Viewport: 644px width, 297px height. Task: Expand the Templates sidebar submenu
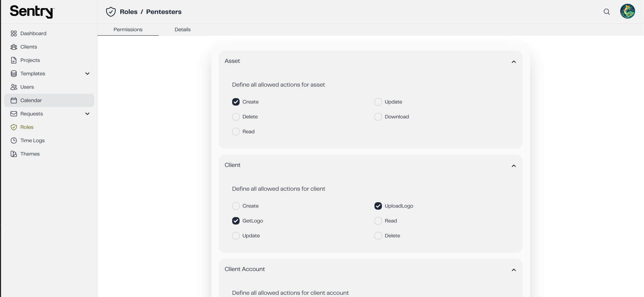87,74
